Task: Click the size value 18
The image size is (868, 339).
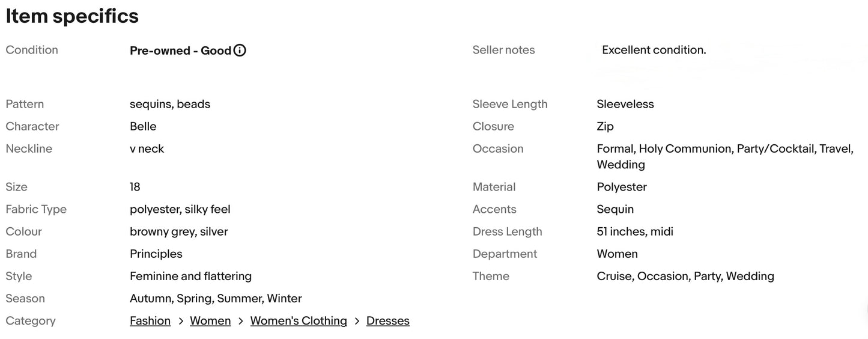Action: 135,187
